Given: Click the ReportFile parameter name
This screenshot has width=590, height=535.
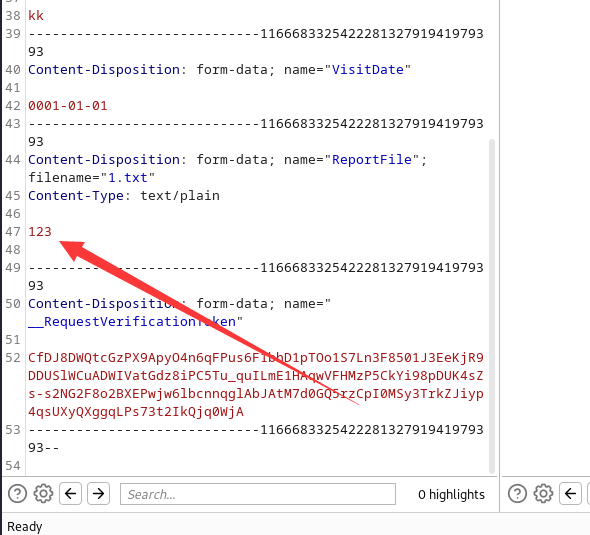Looking at the screenshot, I should pyautogui.click(x=372, y=160).
